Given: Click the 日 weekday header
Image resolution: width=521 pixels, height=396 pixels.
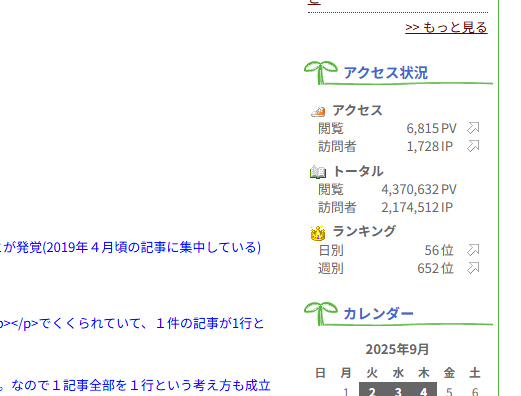Looking at the screenshot, I should coord(320,373).
